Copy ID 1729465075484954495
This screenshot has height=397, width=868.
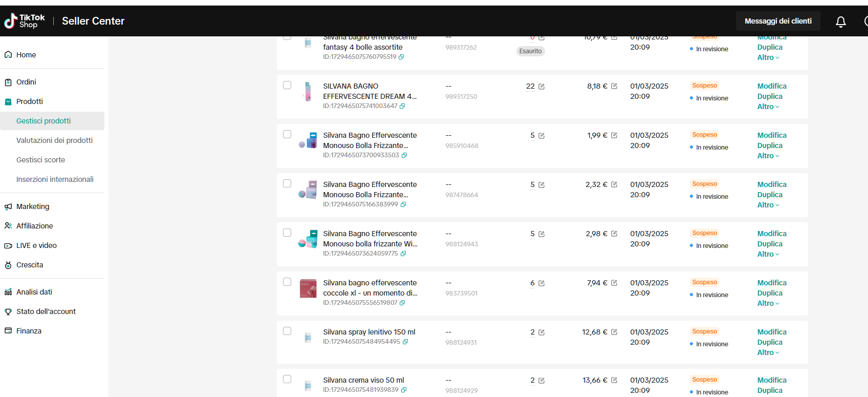coord(405,342)
